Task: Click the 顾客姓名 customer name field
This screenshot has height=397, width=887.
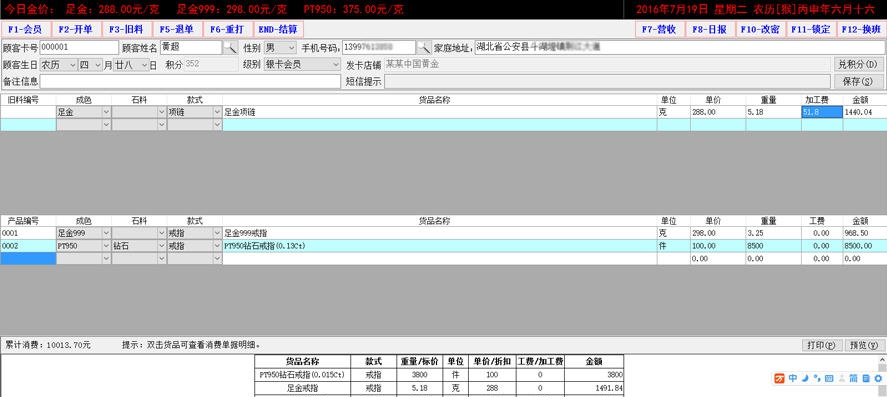Action: [x=191, y=48]
